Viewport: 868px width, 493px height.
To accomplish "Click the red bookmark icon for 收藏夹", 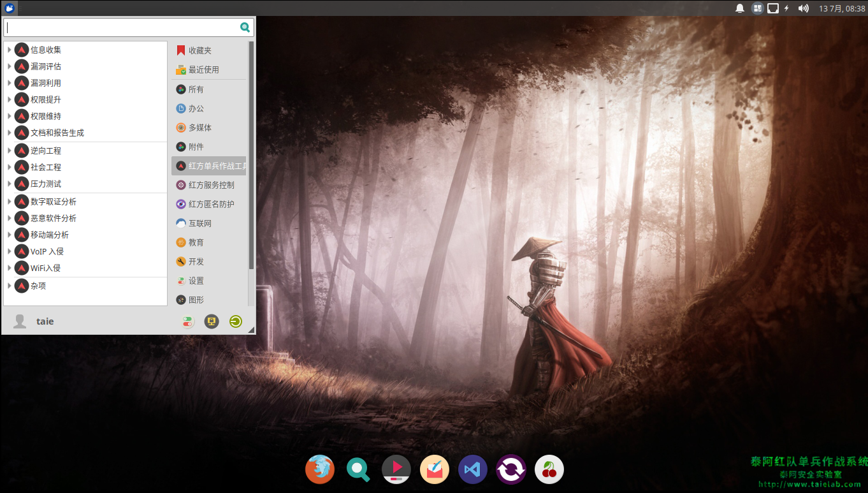I will (x=181, y=50).
